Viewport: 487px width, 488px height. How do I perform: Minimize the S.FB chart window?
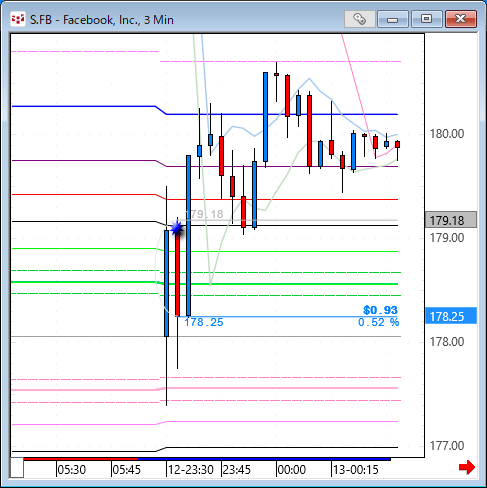click(393, 19)
